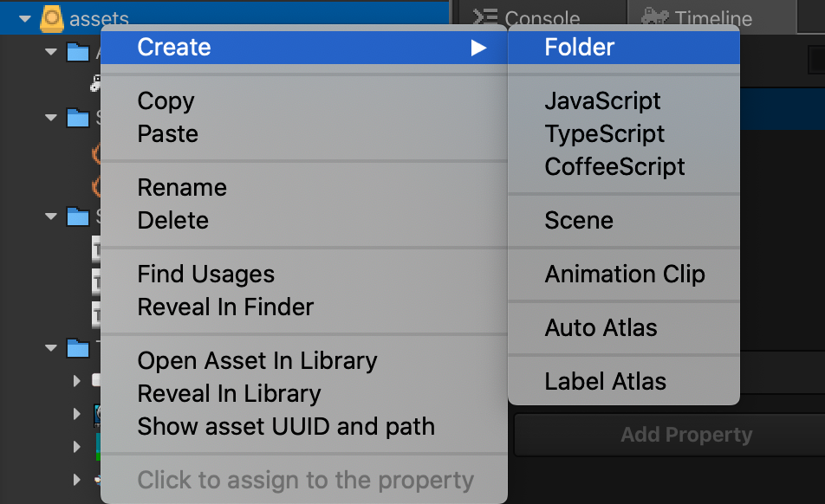Collapse the assets root tree arrow

(25, 19)
